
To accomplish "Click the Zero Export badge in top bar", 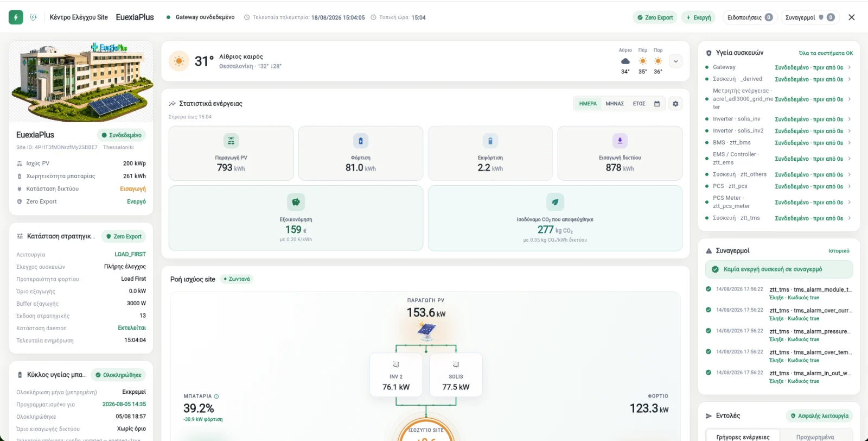I will pyautogui.click(x=655, y=17).
